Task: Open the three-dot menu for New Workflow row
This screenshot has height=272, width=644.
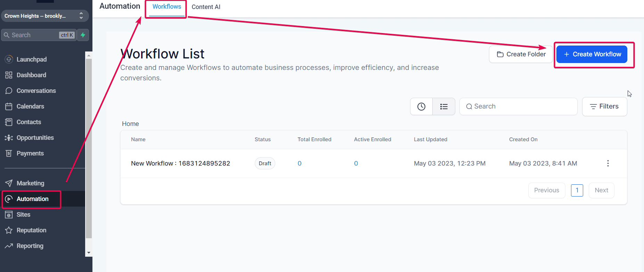Action: [x=608, y=163]
